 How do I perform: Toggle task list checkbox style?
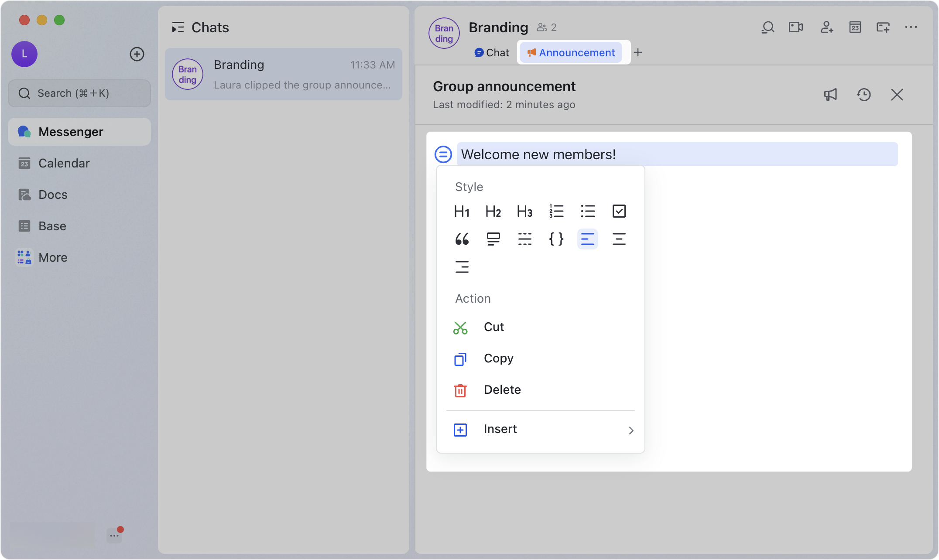619,211
